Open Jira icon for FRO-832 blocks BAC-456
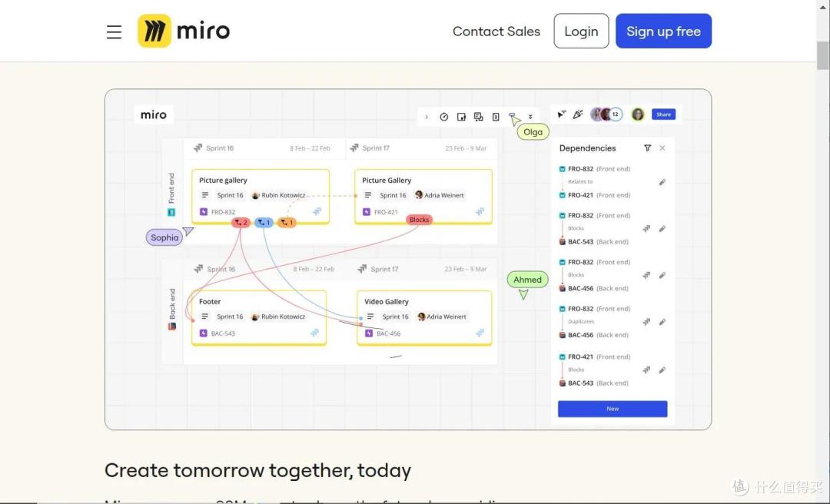This screenshot has width=830, height=504. (x=646, y=275)
